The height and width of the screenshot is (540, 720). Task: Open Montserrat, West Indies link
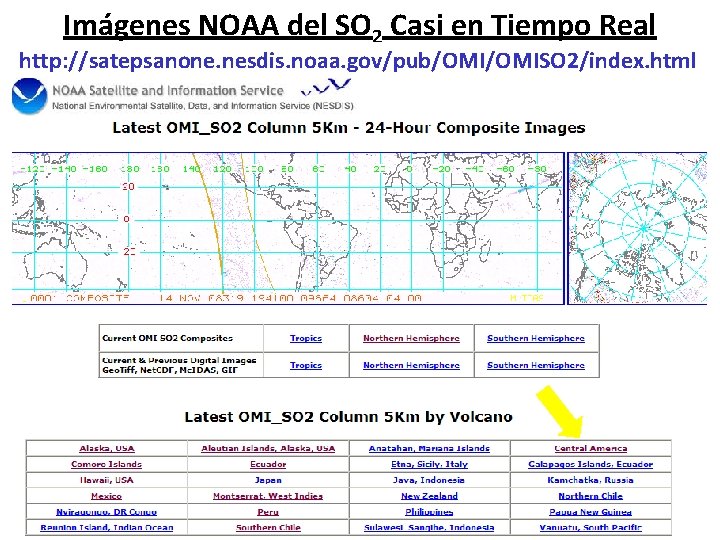pyautogui.click(x=268, y=496)
